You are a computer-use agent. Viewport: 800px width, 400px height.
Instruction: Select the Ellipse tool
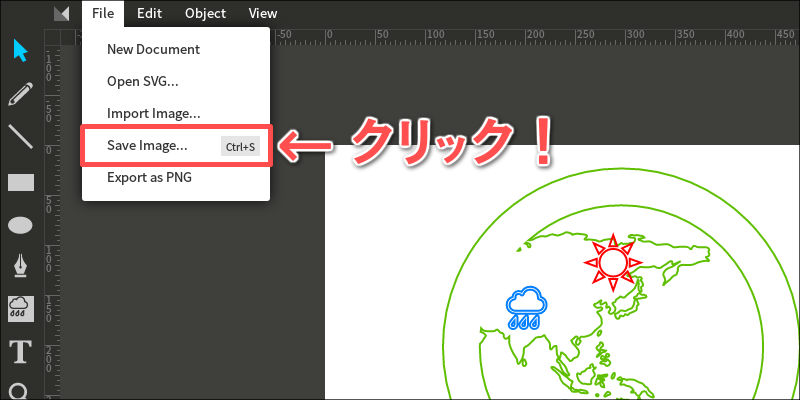21,225
